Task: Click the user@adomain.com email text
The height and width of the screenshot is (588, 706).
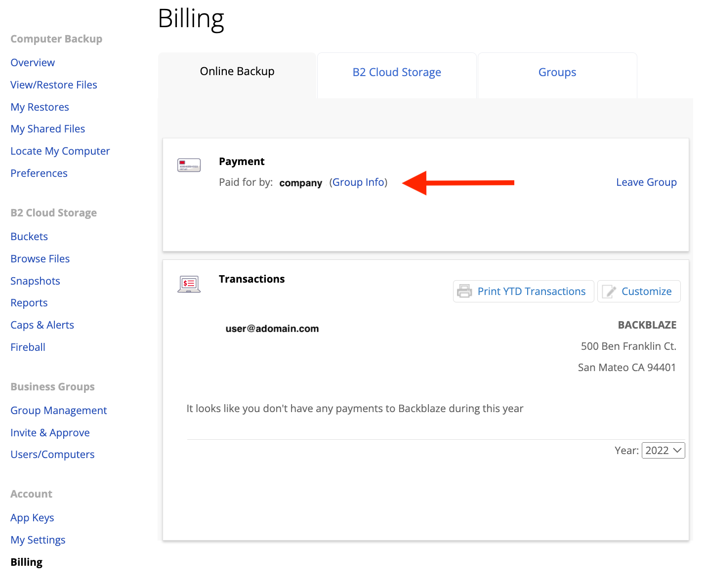Action: (x=272, y=329)
